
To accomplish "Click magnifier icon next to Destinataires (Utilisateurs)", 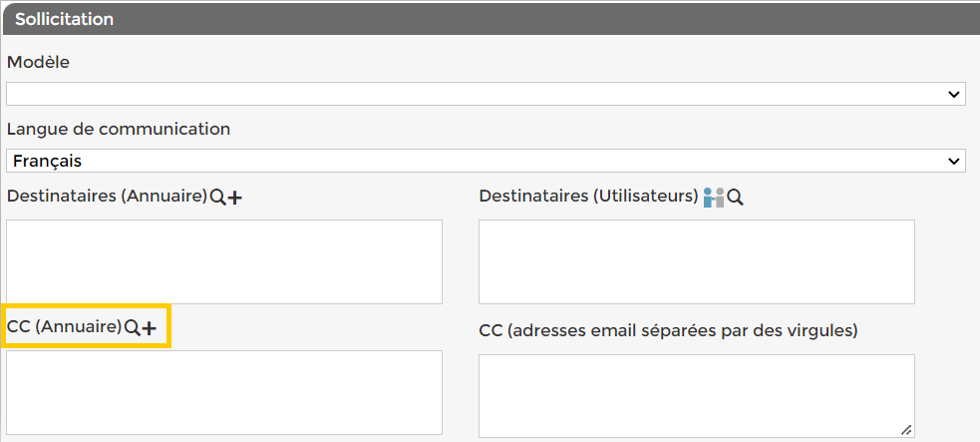I will click(x=736, y=198).
